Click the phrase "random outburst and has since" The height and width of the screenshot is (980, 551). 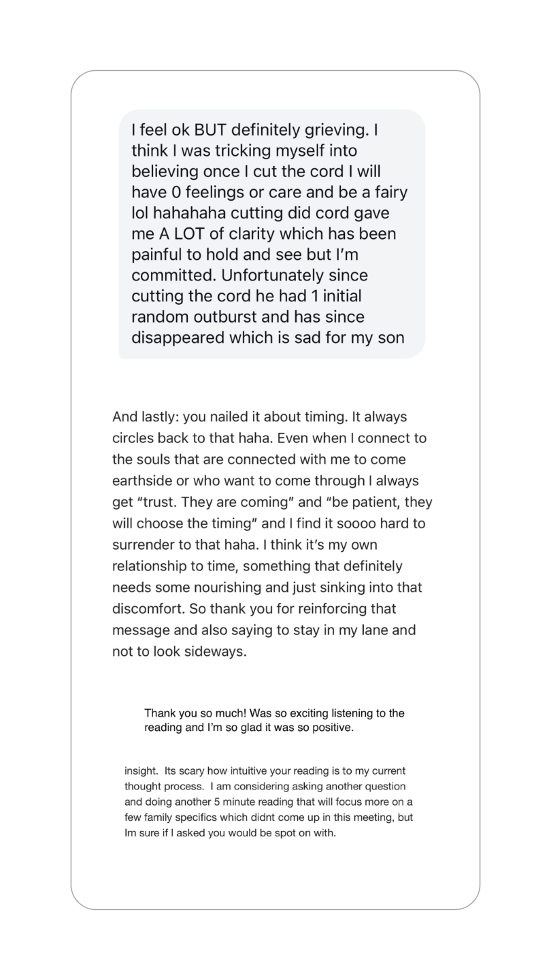(x=248, y=317)
